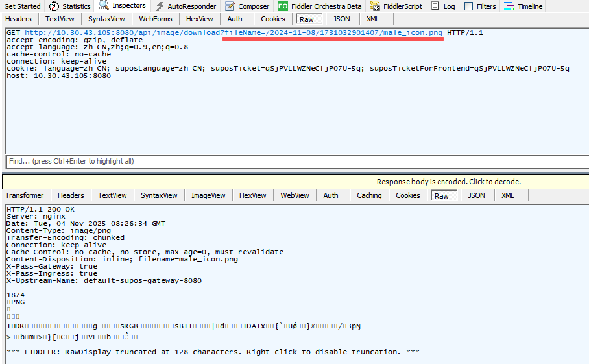Toggle the Filters checkbox

pos(469,6)
